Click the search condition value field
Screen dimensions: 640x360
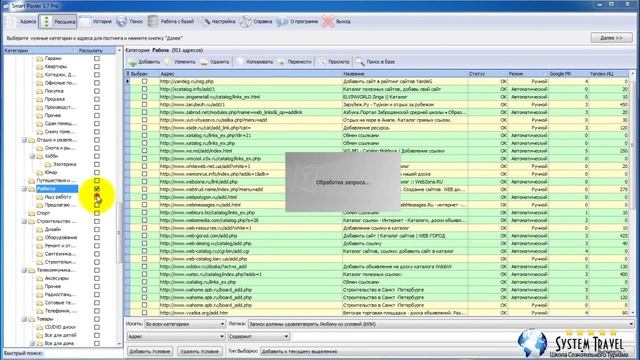pos(463,336)
